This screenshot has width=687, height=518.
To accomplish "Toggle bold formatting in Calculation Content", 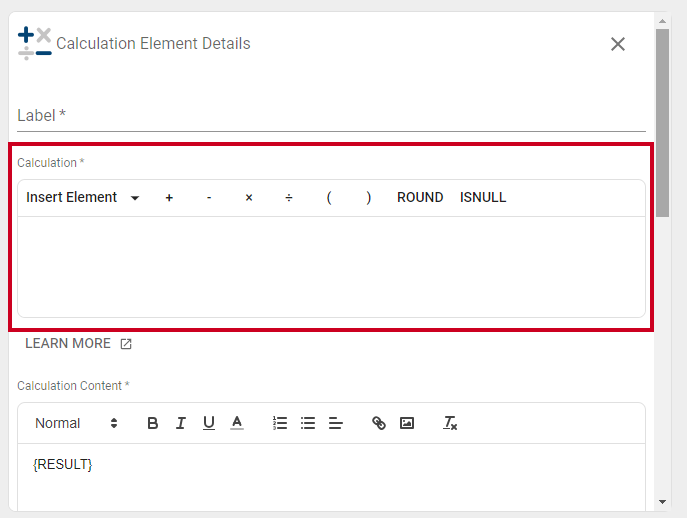I will (x=152, y=423).
